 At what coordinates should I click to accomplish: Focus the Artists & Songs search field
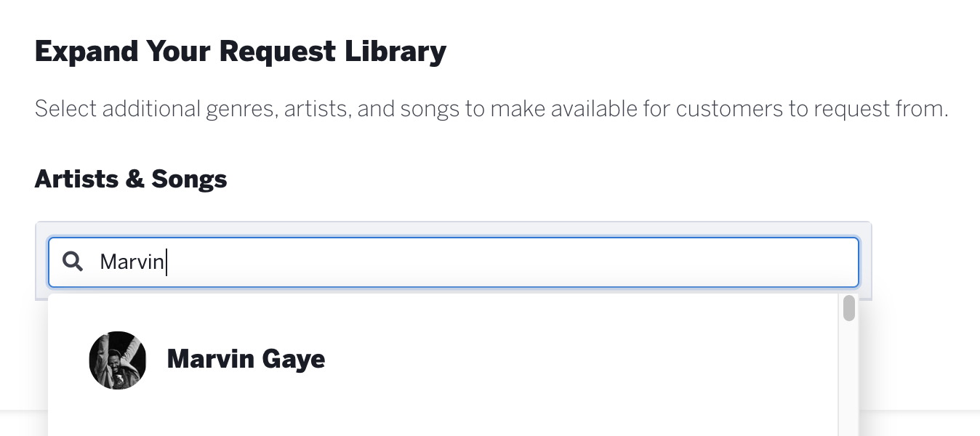454,262
